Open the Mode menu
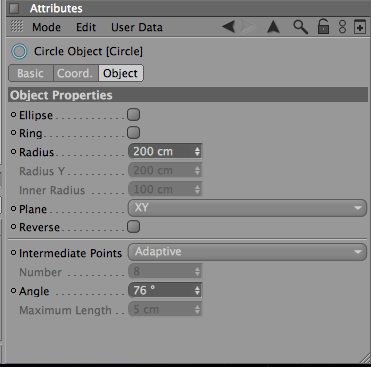This screenshot has height=367, width=371. coord(46,27)
